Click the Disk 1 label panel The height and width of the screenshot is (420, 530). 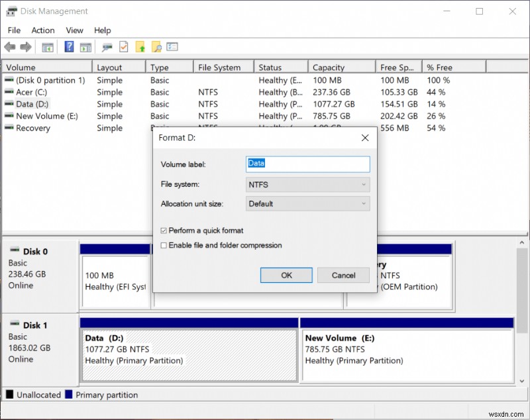click(40, 349)
